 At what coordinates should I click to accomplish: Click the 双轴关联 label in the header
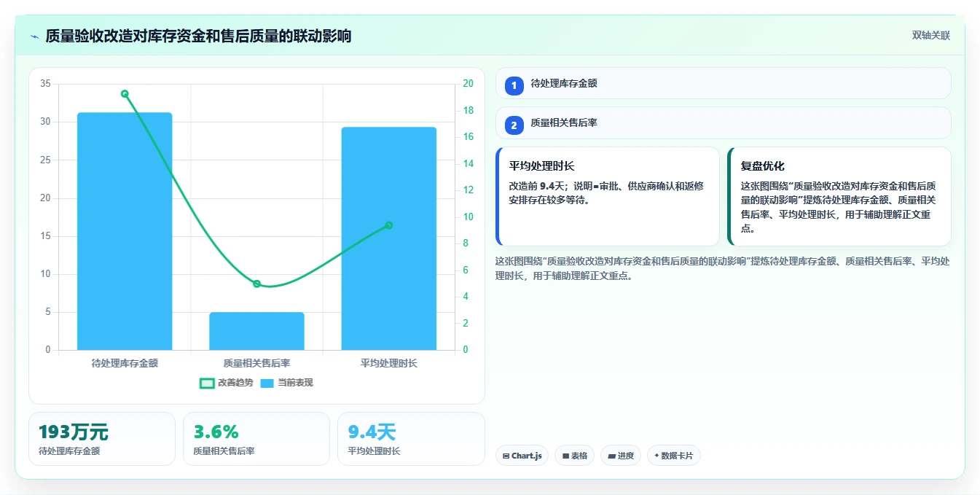(x=930, y=36)
